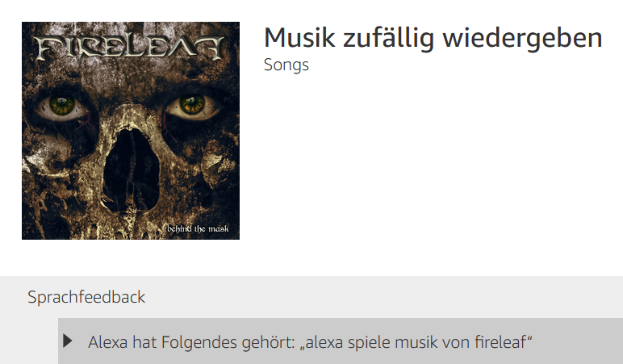Play the recorded Alexa voice feedback

pos(68,341)
